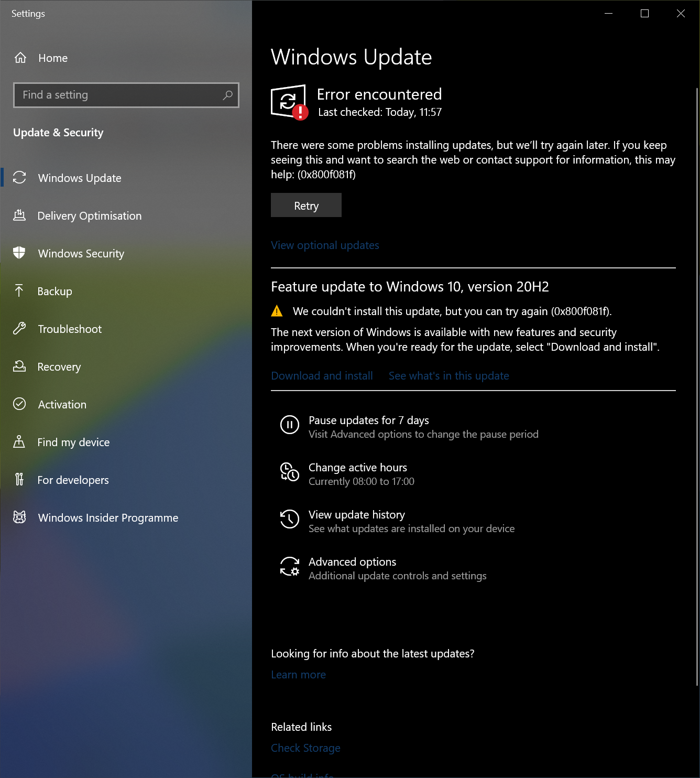Viewport: 700px width, 778px height.
Task: Click the Recovery sidebar icon
Action: 19,366
